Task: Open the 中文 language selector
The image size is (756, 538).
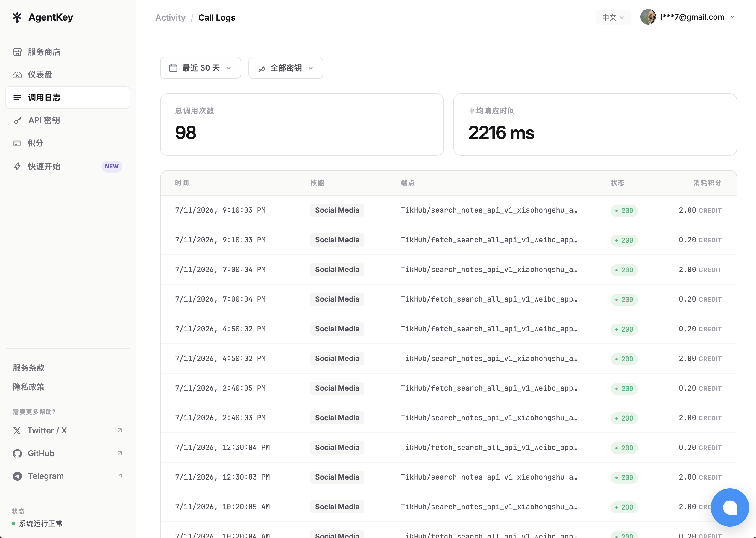Action: click(x=613, y=18)
